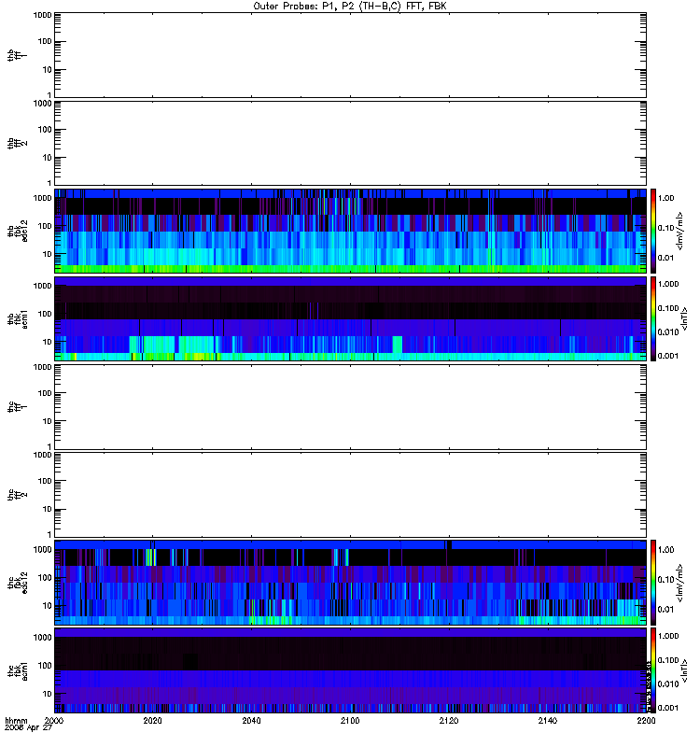Select the 2140 time axis label
700x747 pixels.
548,720
